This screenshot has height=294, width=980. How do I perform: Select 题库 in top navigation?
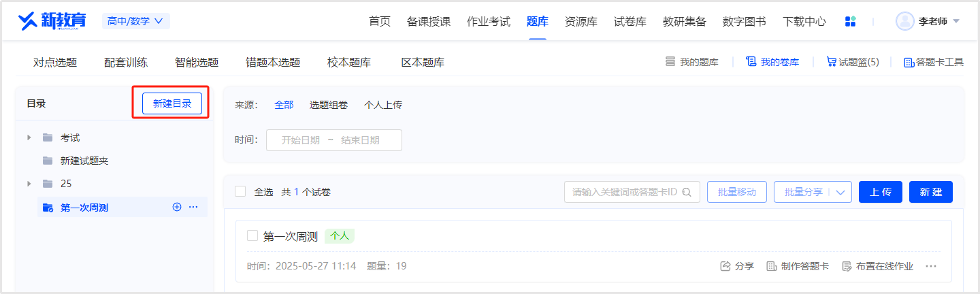tap(538, 21)
